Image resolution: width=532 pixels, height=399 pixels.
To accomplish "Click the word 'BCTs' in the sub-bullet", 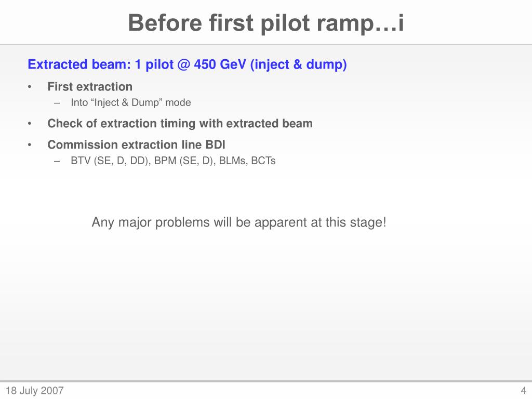I will coord(263,161).
